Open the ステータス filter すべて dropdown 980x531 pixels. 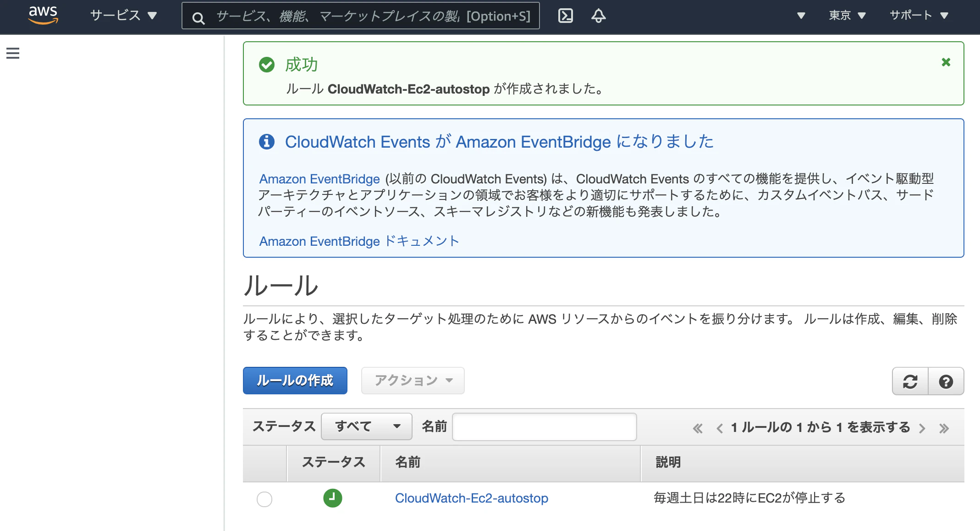pos(367,426)
